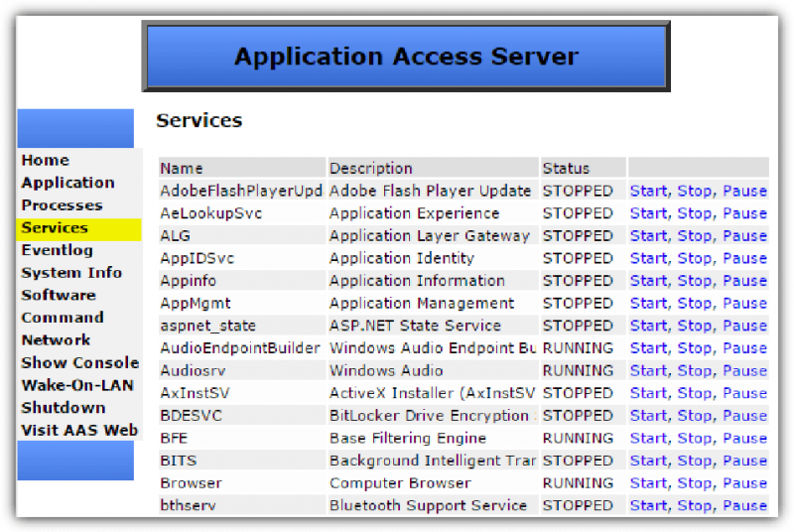Start the AdobeFlashPlayerUpd service
Image resolution: width=794 pixels, height=532 pixels.
pyautogui.click(x=648, y=191)
